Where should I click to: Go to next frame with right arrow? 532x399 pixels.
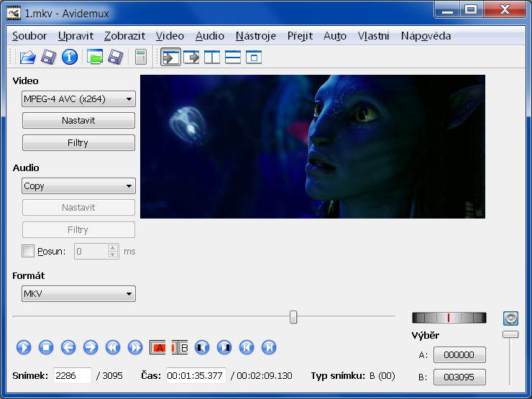point(91,347)
